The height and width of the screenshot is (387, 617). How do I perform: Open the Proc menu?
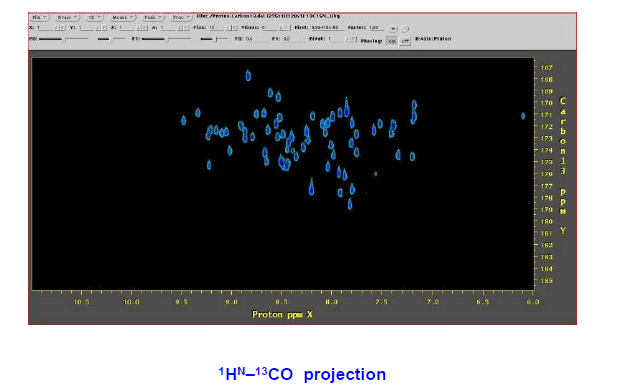(x=181, y=18)
